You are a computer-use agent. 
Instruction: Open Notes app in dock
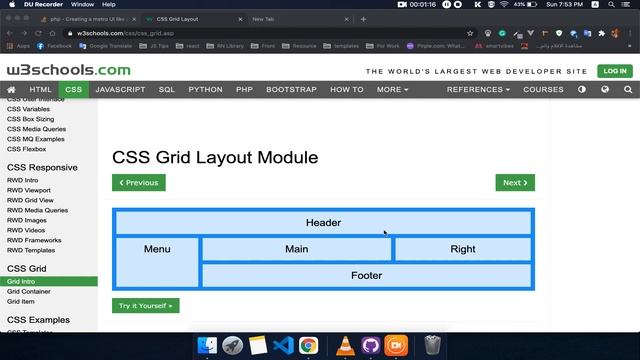pos(258,346)
